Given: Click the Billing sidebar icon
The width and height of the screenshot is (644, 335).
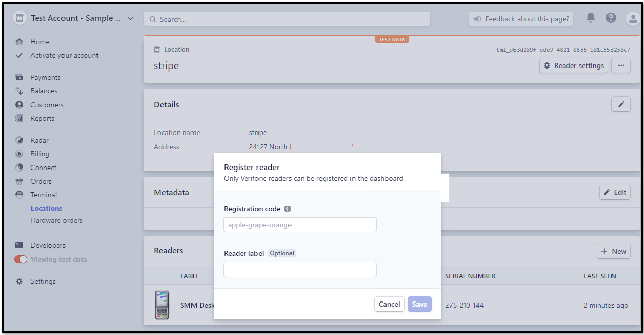Looking at the screenshot, I should tap(19, 154).
